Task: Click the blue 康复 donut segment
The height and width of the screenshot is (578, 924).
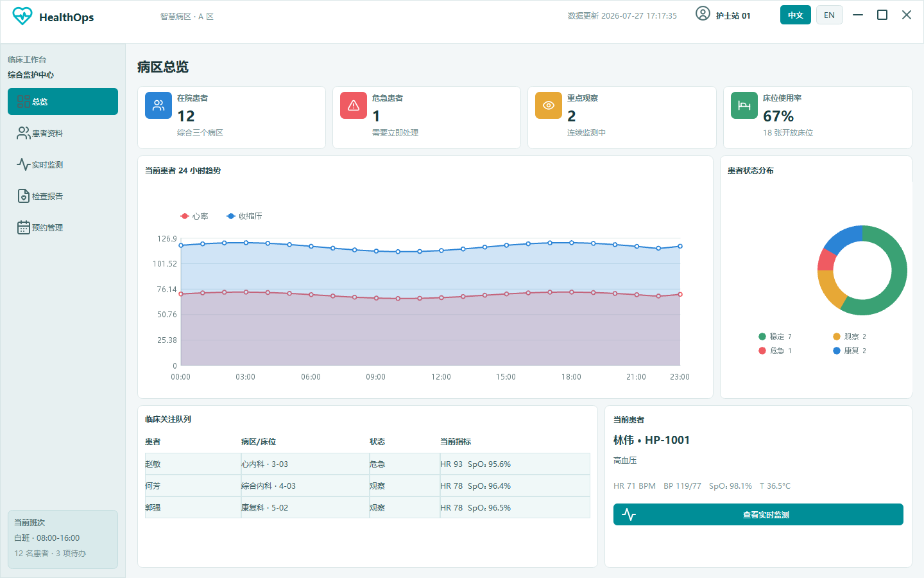Action: tap(844, 238)
